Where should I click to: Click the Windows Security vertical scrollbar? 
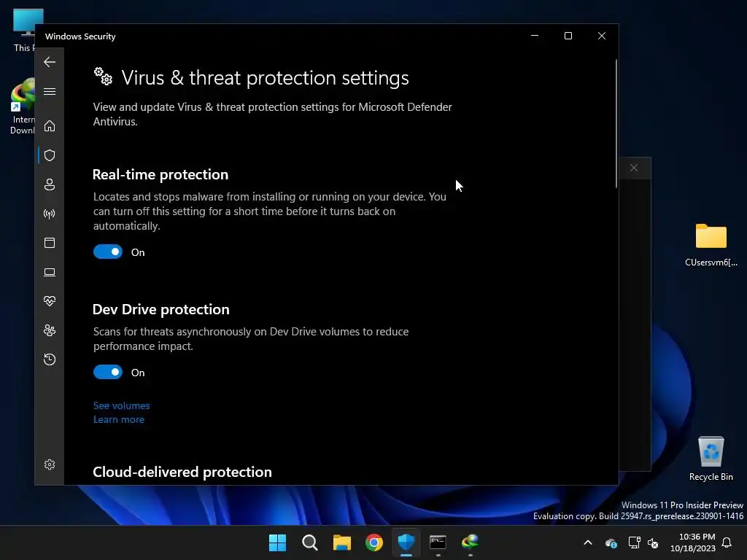616,124
